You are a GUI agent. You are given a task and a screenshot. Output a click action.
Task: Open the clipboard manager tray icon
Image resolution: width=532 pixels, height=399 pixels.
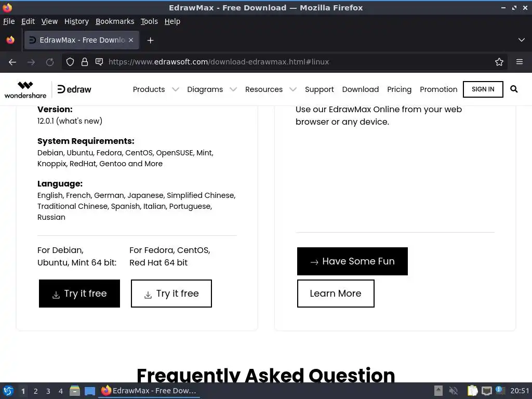(472, 391)
